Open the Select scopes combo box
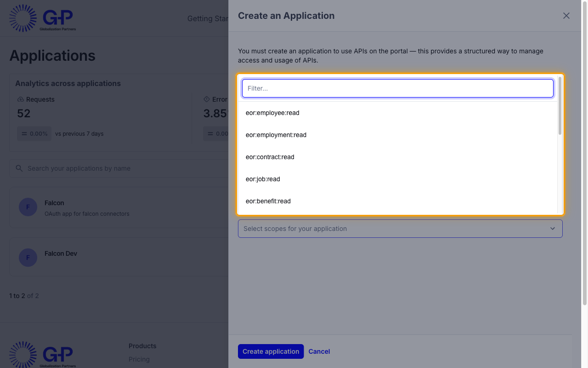 400,229
